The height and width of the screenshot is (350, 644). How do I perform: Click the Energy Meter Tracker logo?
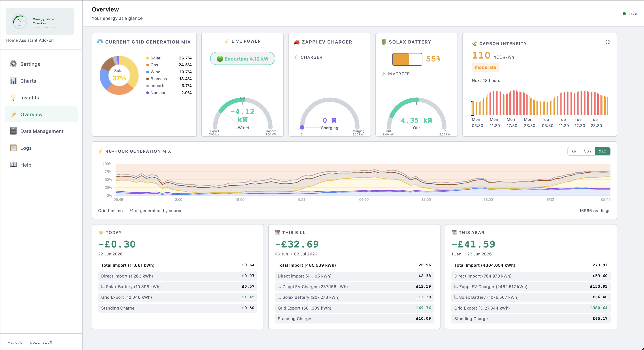click(x=40, y=21)
